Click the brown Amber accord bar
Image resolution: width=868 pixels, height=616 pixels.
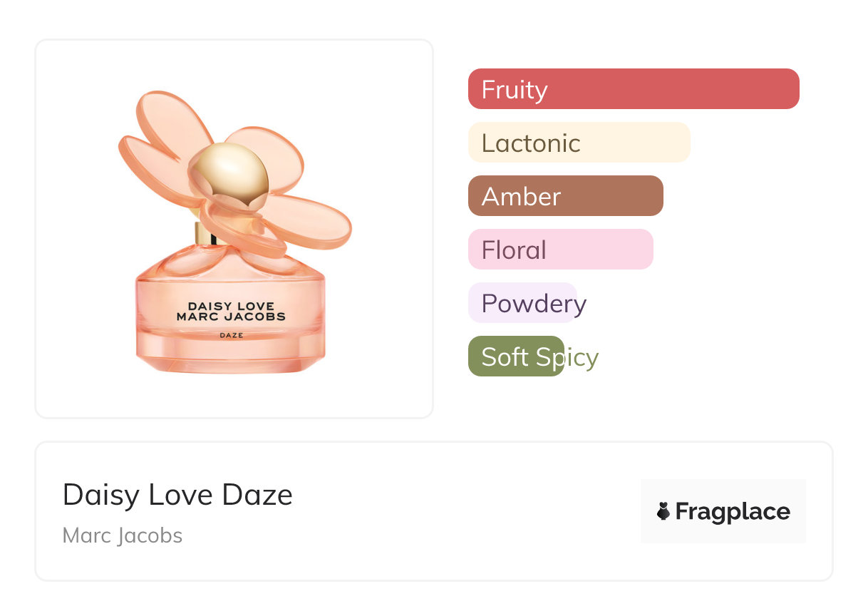(x=565, y=196)
